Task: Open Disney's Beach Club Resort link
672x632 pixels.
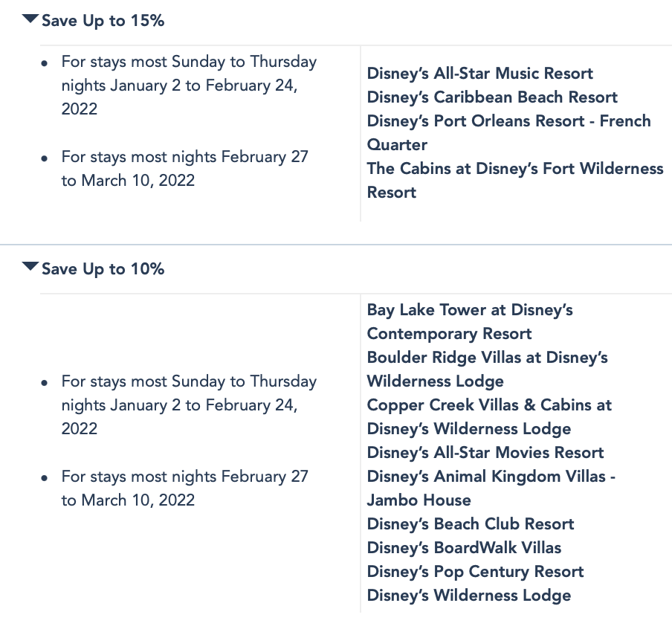Action: coord(471,524)
